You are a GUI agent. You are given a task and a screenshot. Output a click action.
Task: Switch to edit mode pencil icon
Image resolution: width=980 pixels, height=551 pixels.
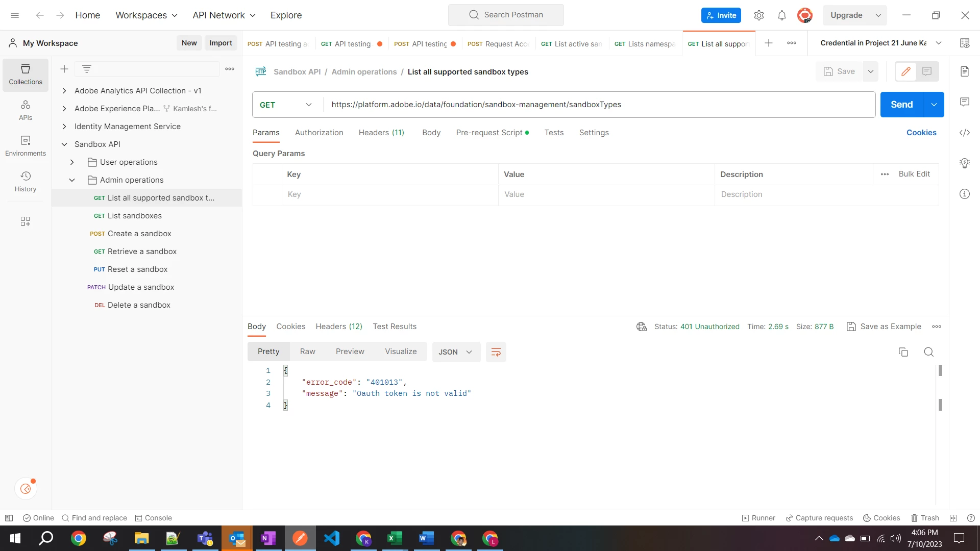(906, 71)
